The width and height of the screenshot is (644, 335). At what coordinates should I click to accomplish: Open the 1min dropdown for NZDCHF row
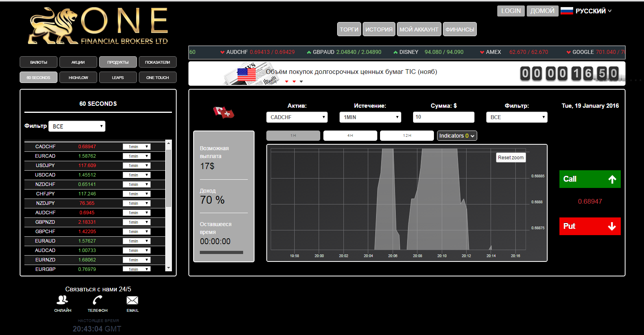[x=137, y=184]
